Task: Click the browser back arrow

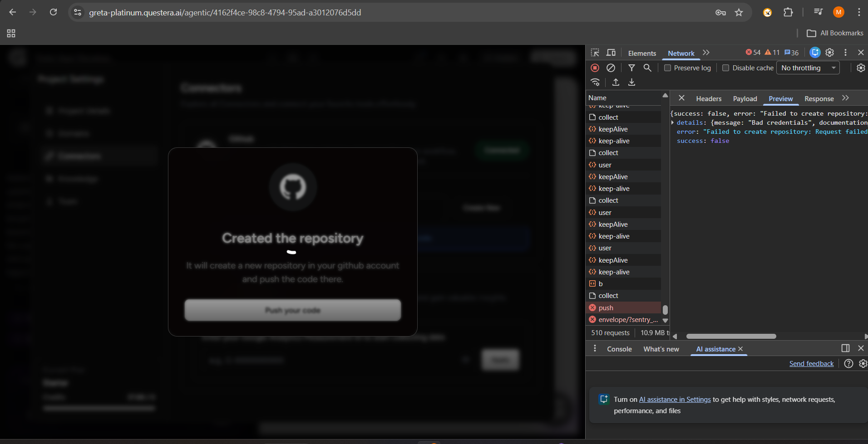Action: [x=13, y=12]
